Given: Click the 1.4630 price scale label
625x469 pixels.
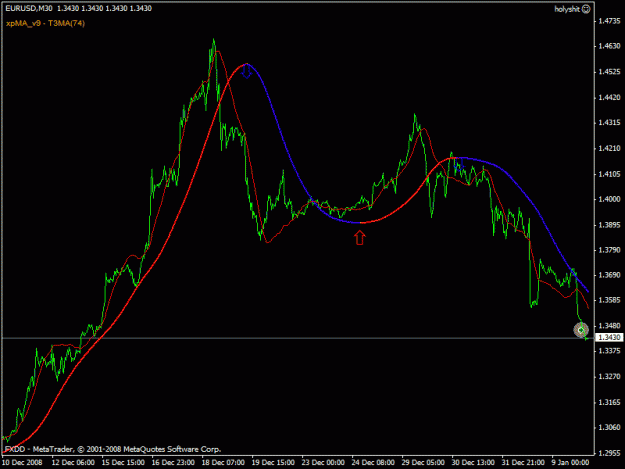Looking at the screenshot, I should tap(609, 46).
